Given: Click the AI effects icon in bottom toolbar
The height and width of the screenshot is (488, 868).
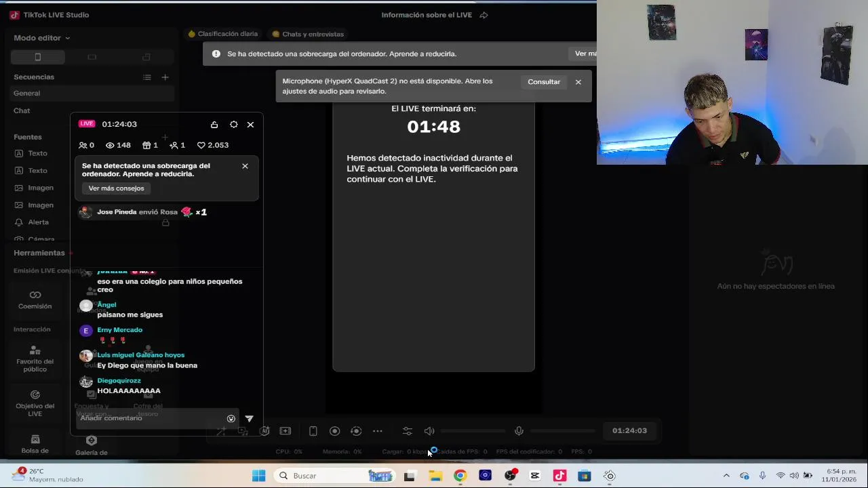Looking at the screenshot, I should [x=264, y=431].
